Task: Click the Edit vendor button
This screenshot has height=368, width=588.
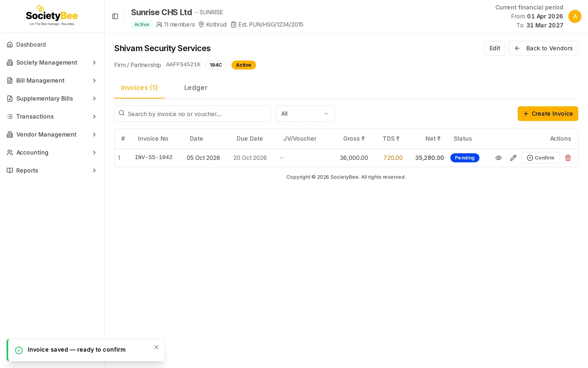Action: 495,48
